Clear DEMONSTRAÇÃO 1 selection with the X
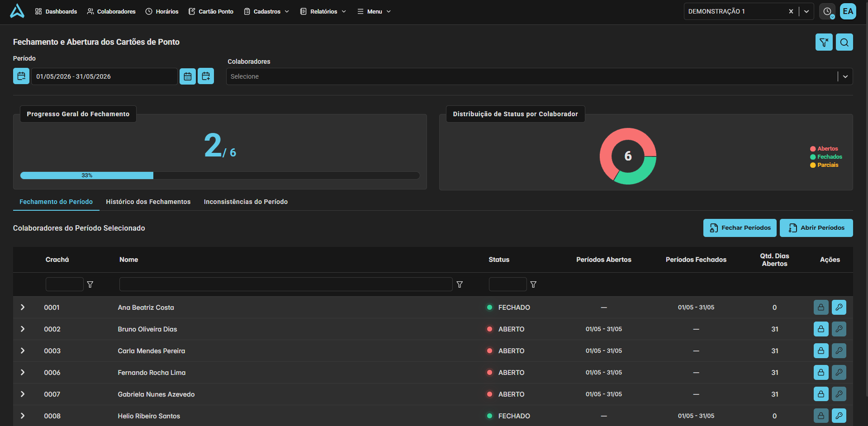 (x=791, y=11)
